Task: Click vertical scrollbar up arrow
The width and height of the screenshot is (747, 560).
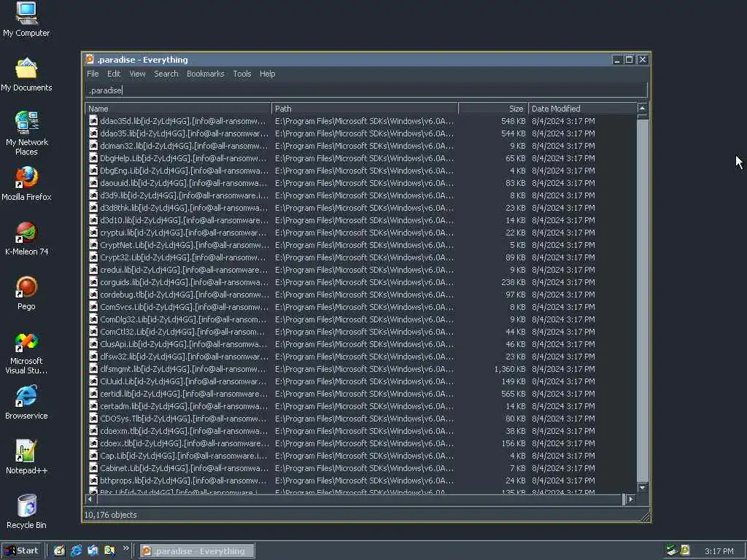Action: tap(642, 108)
